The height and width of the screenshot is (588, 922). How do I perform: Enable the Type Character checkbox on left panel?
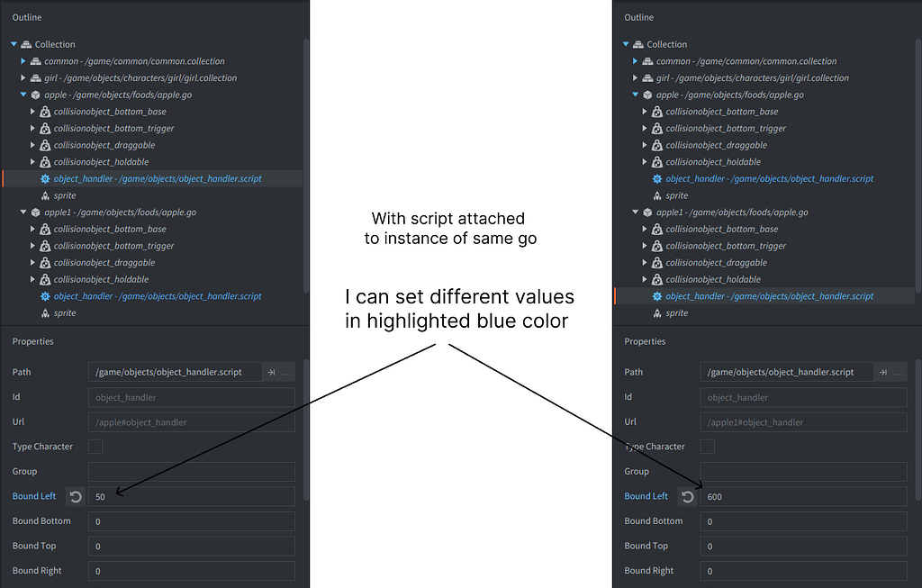[x=94, y=446]
